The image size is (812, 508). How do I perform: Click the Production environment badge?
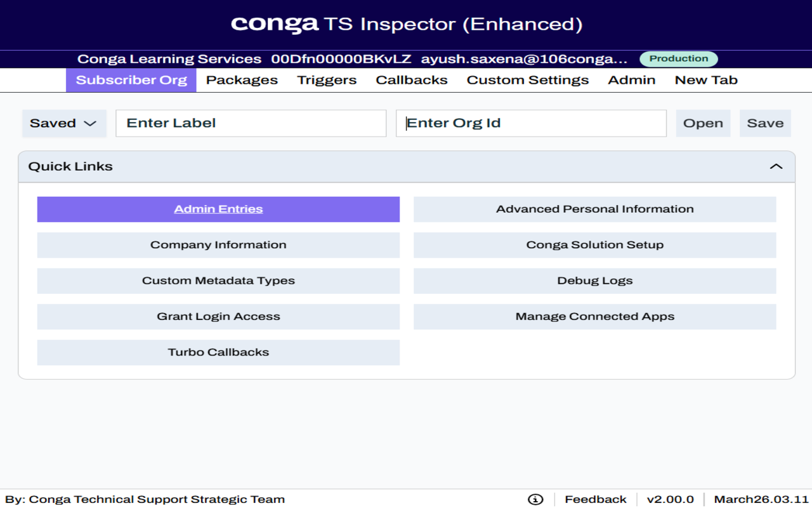tap(678, 59)
